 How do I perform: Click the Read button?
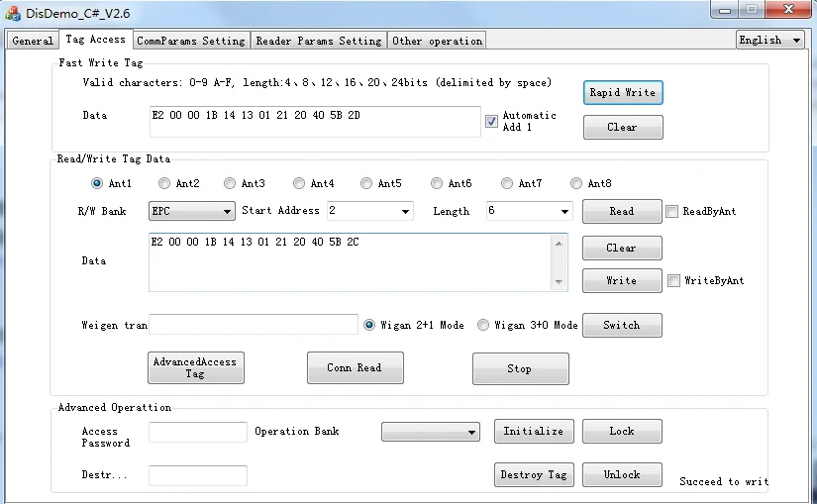622,211
